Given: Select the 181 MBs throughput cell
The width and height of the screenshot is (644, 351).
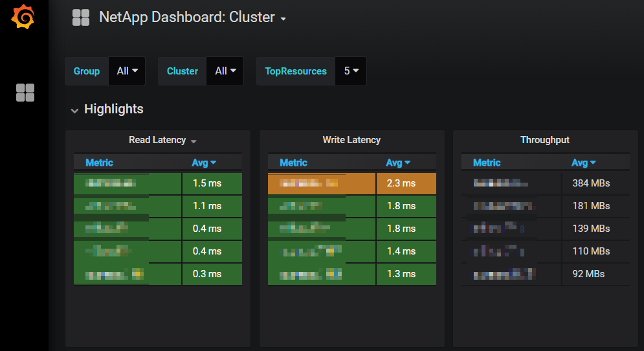Looking at the screenshot, I should 595,206.
